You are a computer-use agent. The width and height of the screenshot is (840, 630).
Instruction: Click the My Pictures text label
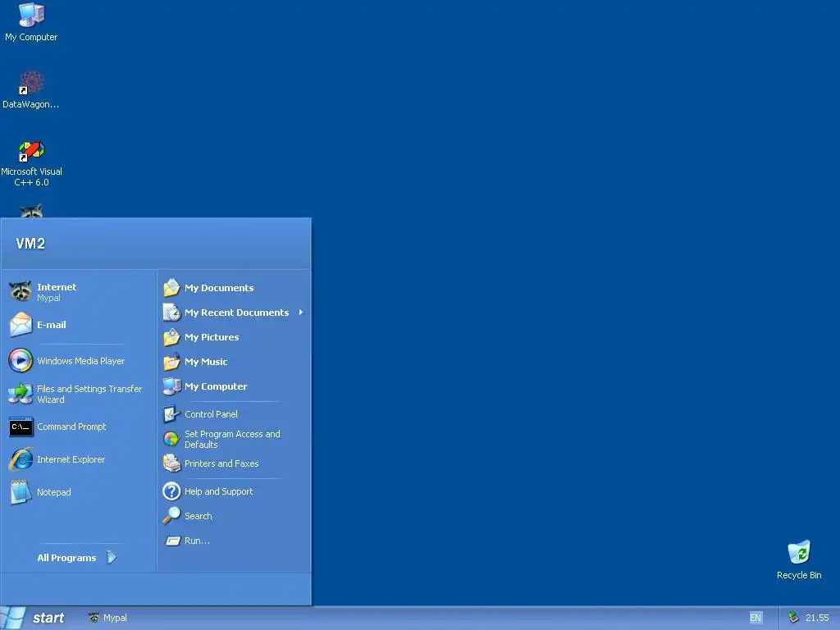212,337
